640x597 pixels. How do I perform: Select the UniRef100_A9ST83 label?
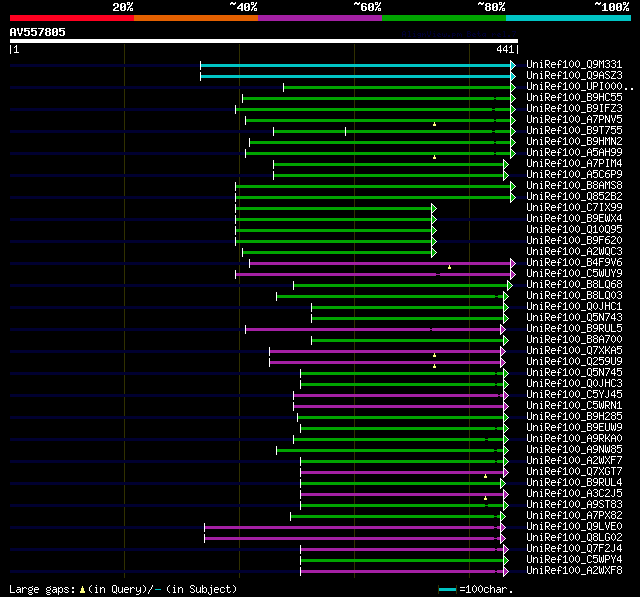click(574, 505)
